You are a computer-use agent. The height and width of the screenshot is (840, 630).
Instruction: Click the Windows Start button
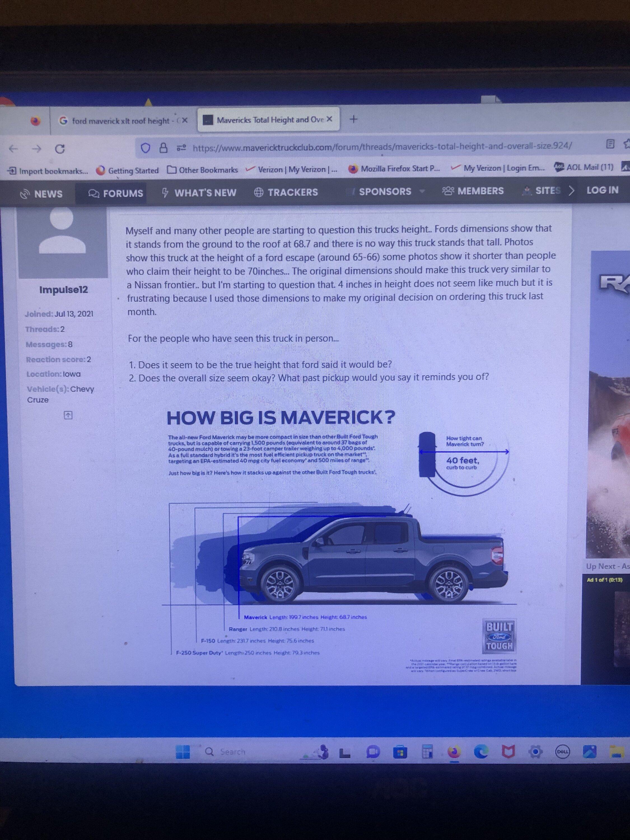(x=183, y=752)
